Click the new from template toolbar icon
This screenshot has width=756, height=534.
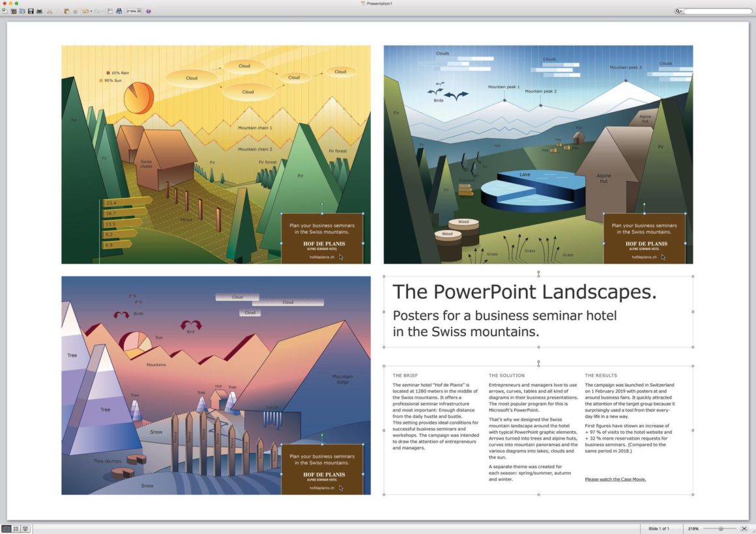point(14,11)
